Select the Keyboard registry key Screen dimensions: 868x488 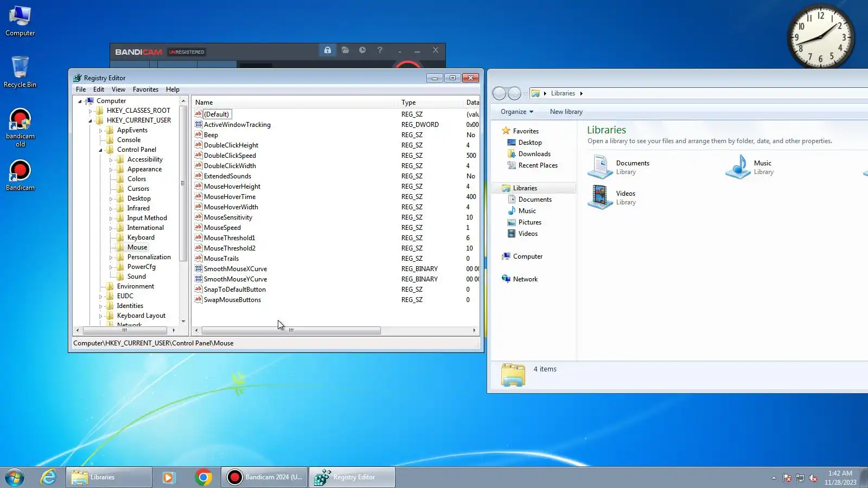(x=141, y=237)
